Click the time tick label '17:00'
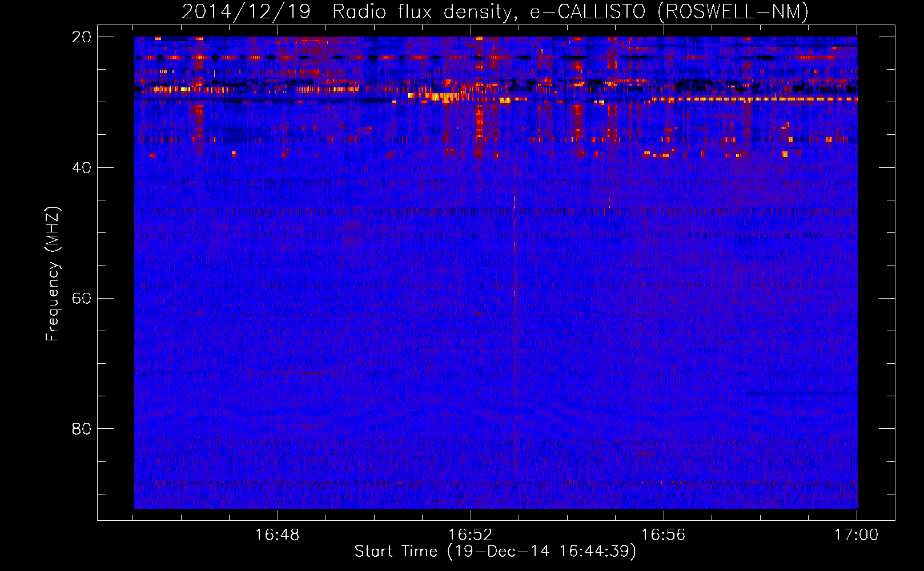Viewport: 924px width, 571px height. tap(857, 535)
